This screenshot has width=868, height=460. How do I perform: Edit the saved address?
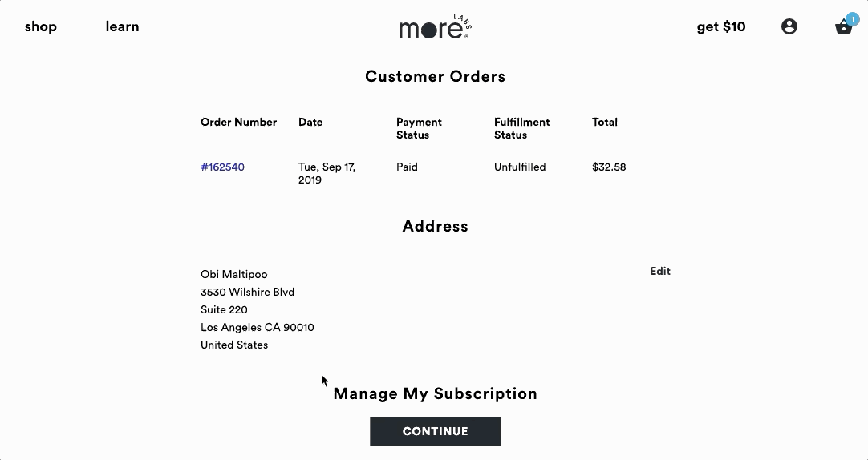click(x=660, y=271)
